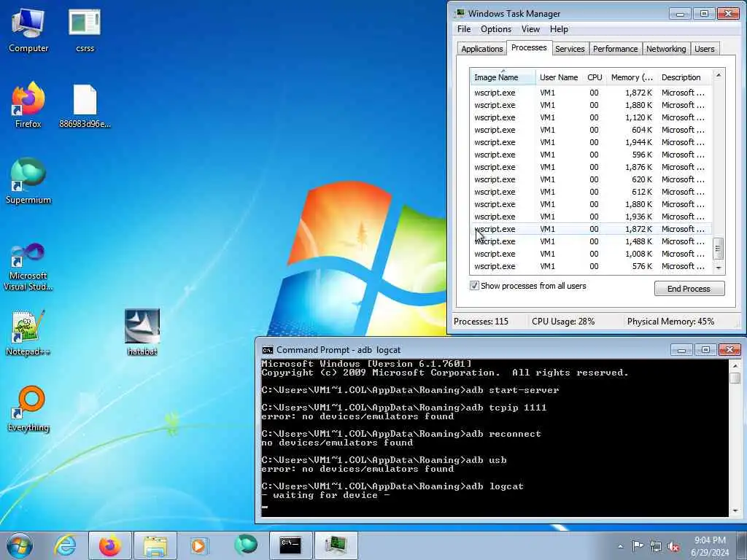Click the Show desktop strip on taskbar
The image size is (747, 560).
[742, 545]
